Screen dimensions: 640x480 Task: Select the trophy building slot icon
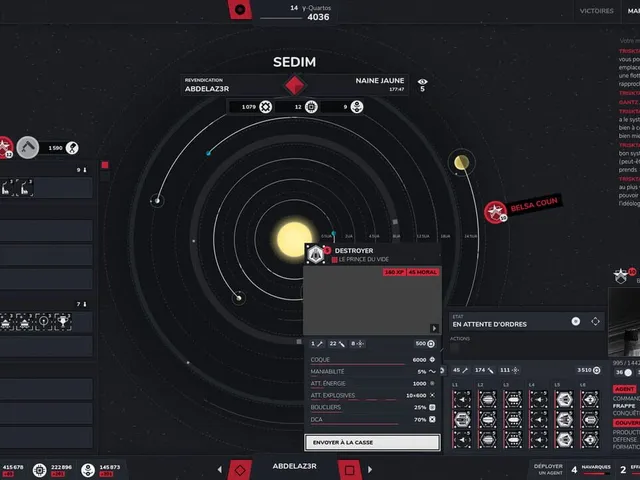62,322
